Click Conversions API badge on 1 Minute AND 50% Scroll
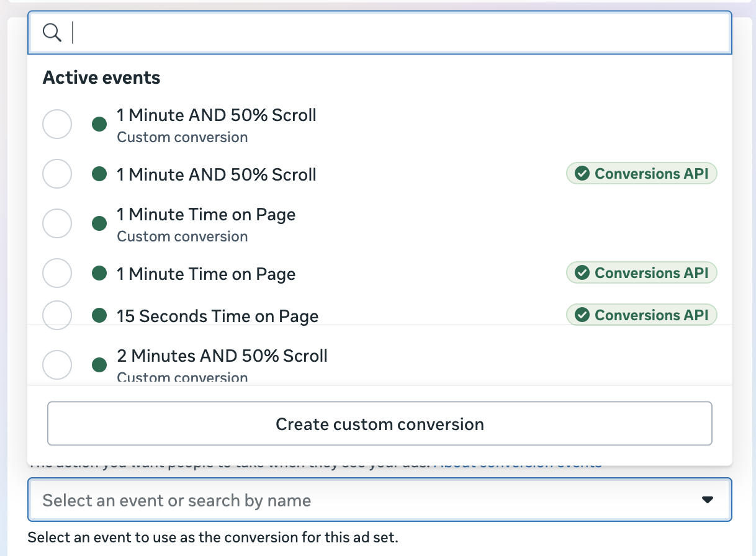 click(x=641, y=174)
